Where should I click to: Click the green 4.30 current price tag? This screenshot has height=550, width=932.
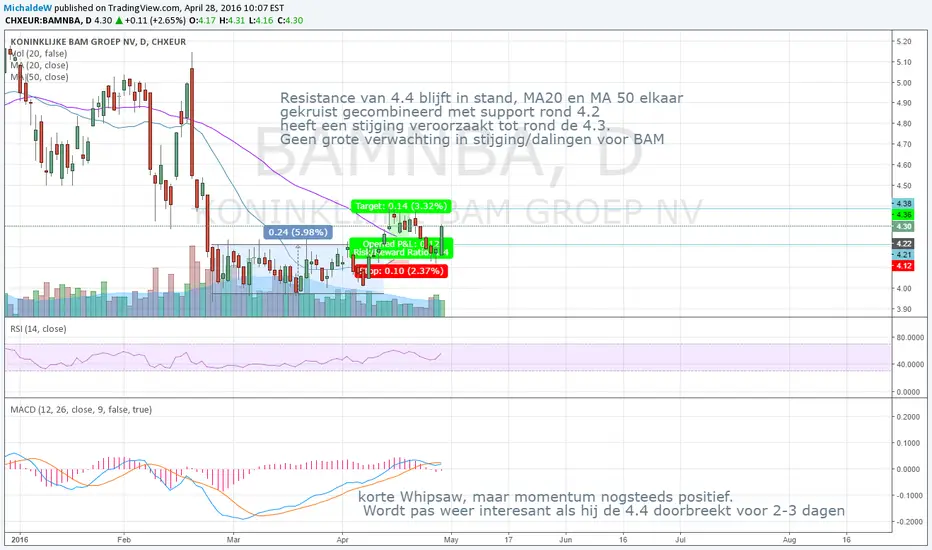903,227
